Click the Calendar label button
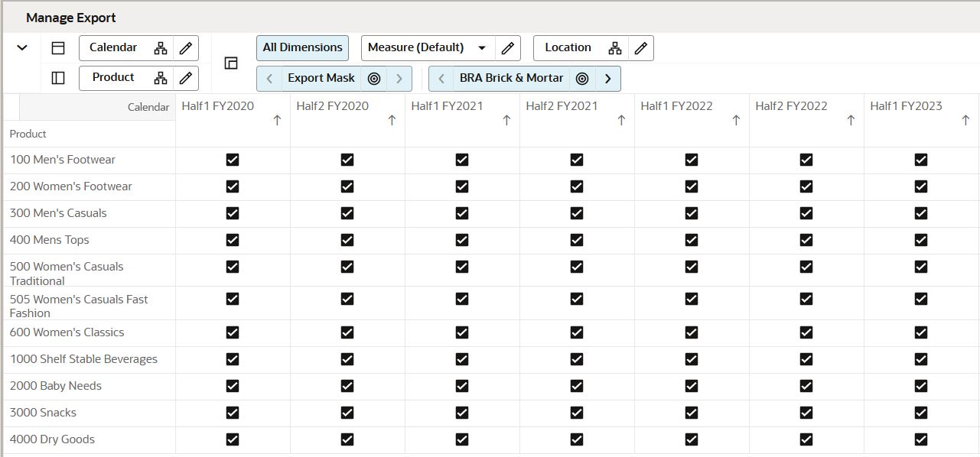The height and width of the screenshot is (457, 980). tap(114, 47)
